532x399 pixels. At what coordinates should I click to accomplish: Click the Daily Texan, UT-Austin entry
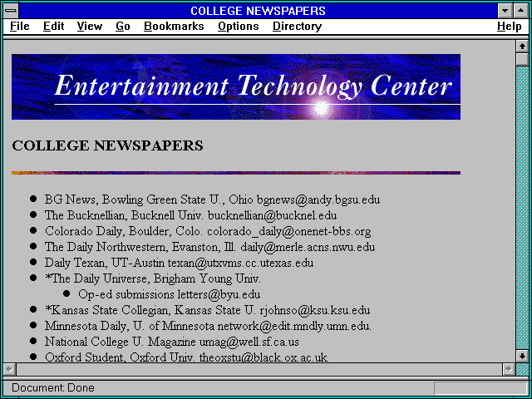[x=179, y=263]
